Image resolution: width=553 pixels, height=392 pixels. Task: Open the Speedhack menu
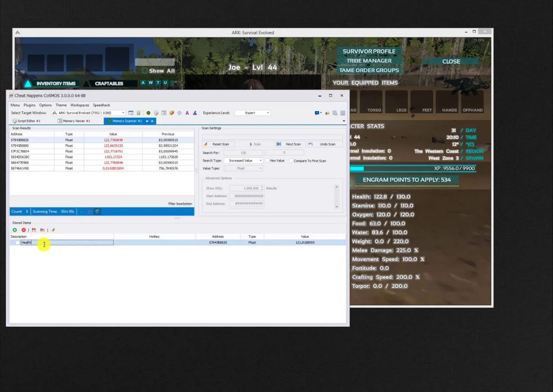pyautogui.click(x=102, y=105)
